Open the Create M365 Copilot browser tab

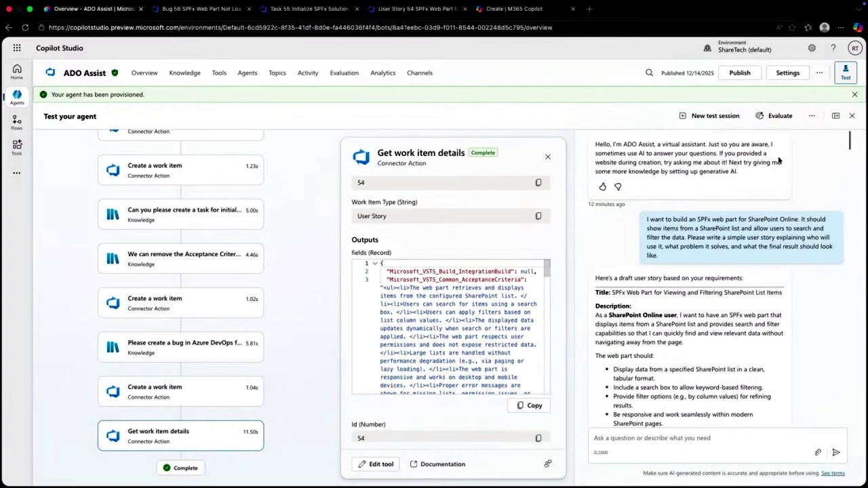(x=525, y=9)
